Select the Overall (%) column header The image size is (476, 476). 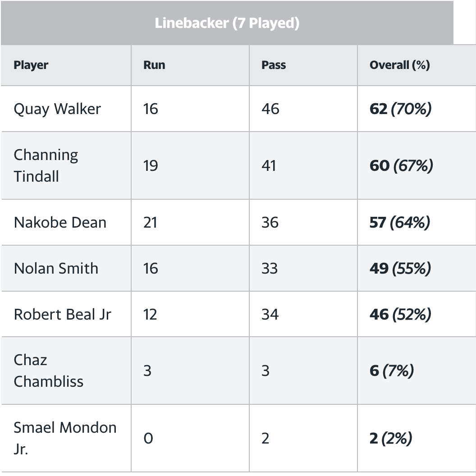[399, 65]
